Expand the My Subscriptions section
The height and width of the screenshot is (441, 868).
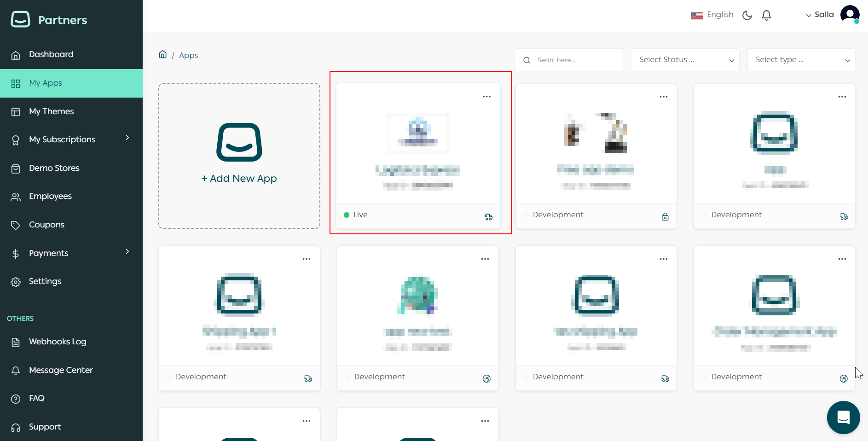[x=62, y=139]
